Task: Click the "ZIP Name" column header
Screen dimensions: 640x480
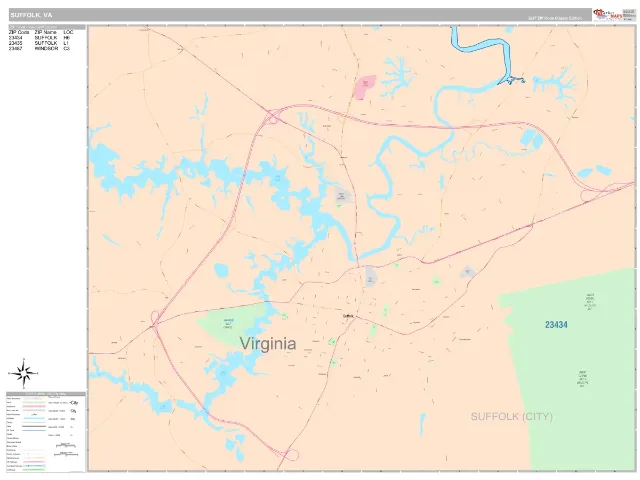Action: tap(45, 32)
